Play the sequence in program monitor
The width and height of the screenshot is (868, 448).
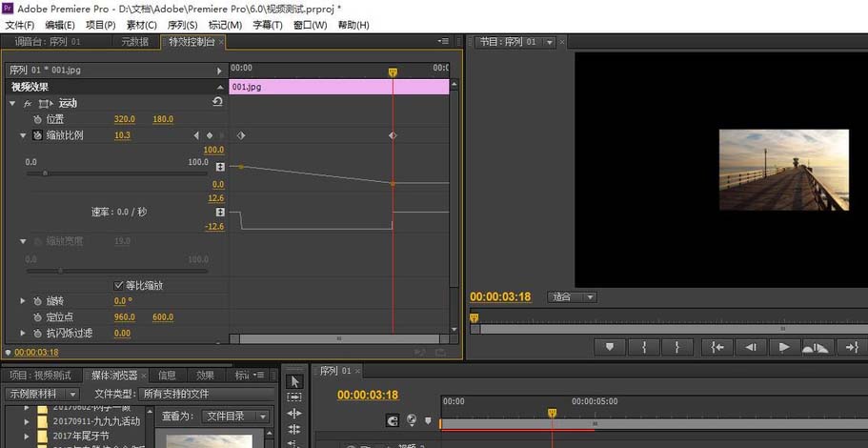click(x=784, y=347)
